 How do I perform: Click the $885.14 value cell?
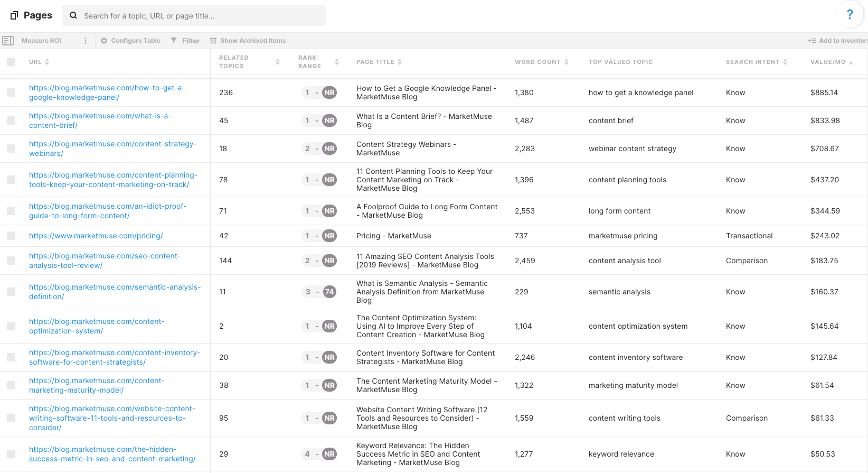pos(824,92)
